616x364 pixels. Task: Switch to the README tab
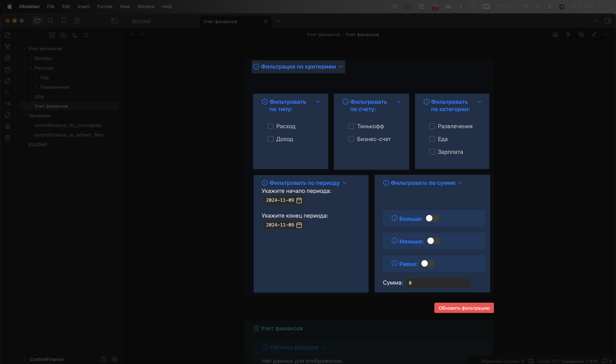[x=142, y=22]
